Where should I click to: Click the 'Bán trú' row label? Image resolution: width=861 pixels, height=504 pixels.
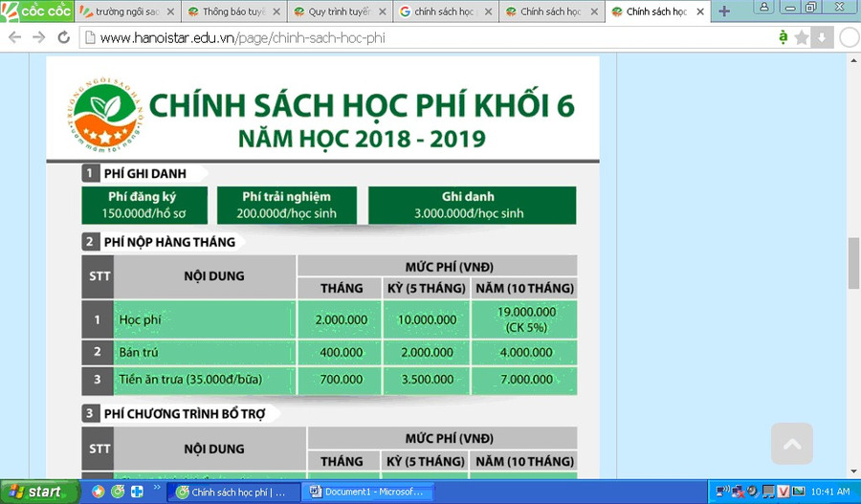(139, 352)
